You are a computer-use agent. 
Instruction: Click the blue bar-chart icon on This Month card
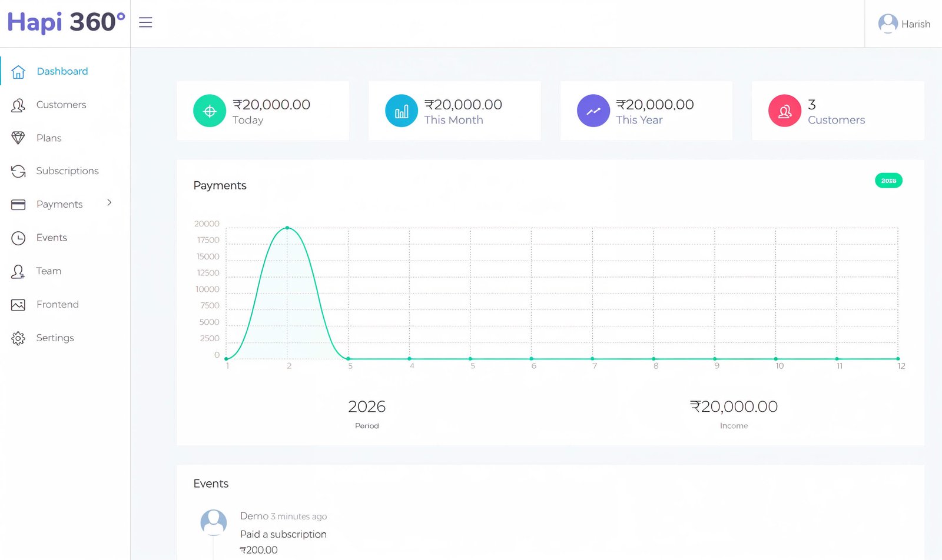(401, 111)
